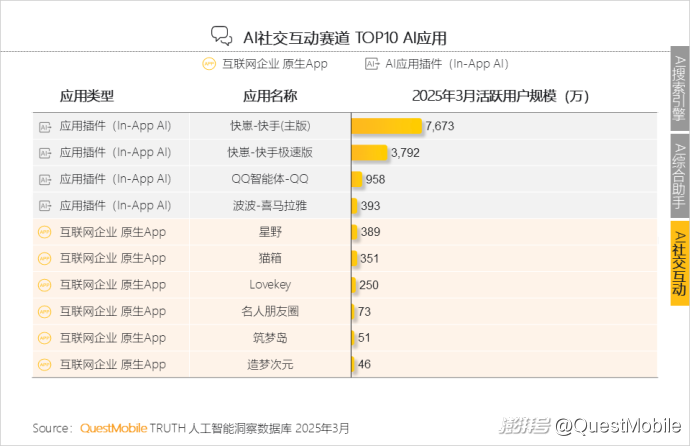Viewport: 690px width, 446px height.
Task: Click the AI plugin icon in the QQ智能体-QQ row
Action: tap(45, 179)
